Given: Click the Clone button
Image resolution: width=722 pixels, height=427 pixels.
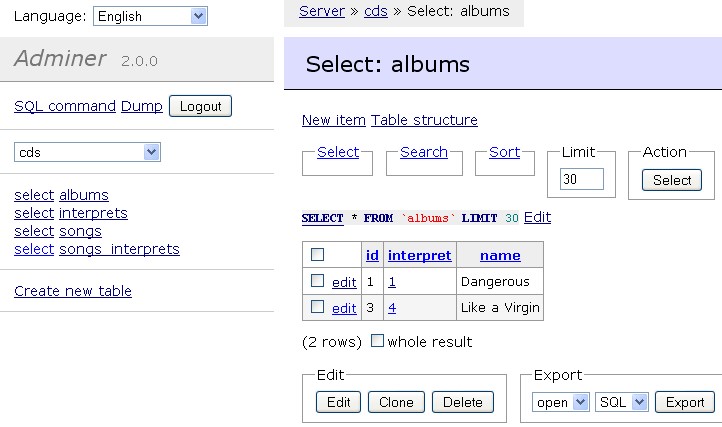Looking at the screenshot, I should 396,402.
